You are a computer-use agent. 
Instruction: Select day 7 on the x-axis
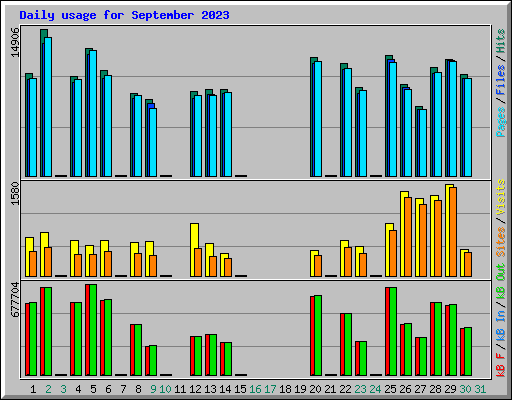(123, 389)
